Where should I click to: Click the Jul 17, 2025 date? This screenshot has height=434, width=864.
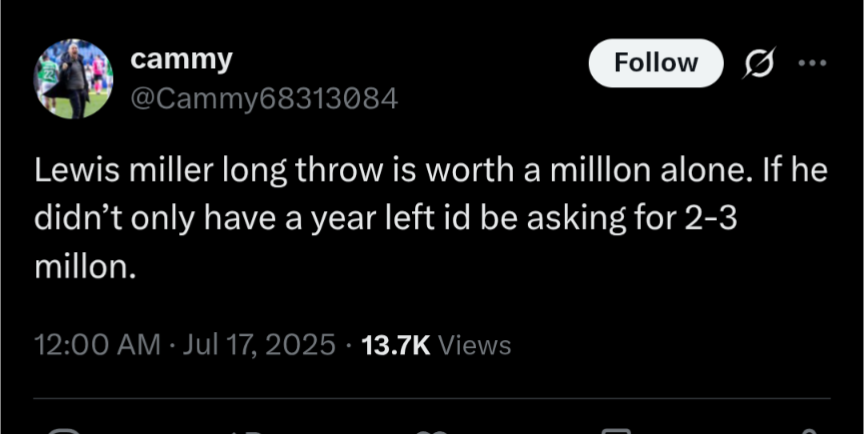click(258, 345)
